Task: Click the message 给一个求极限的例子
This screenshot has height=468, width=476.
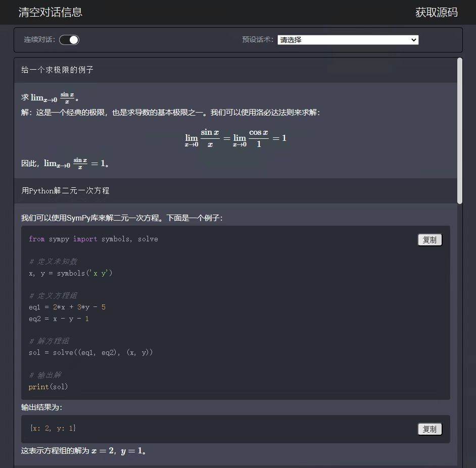Action: [x=57, y=70]
